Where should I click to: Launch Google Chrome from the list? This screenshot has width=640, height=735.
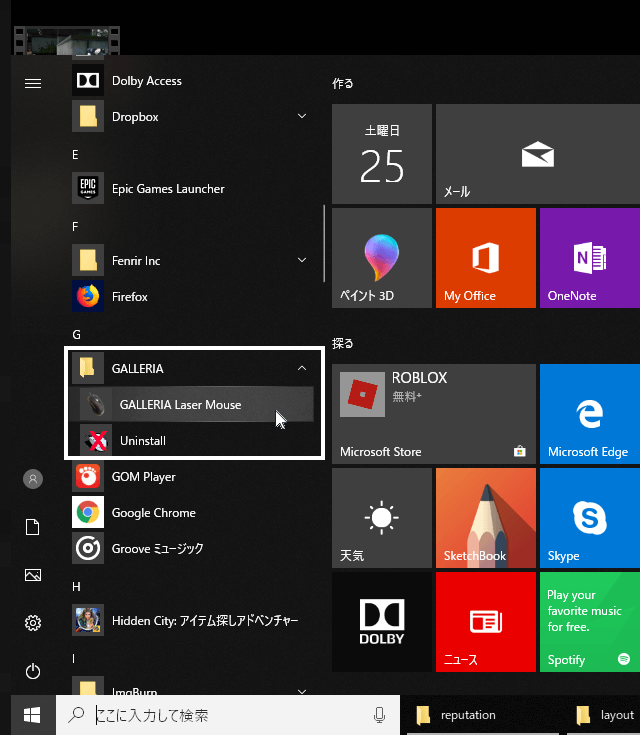tap(192, 512)
